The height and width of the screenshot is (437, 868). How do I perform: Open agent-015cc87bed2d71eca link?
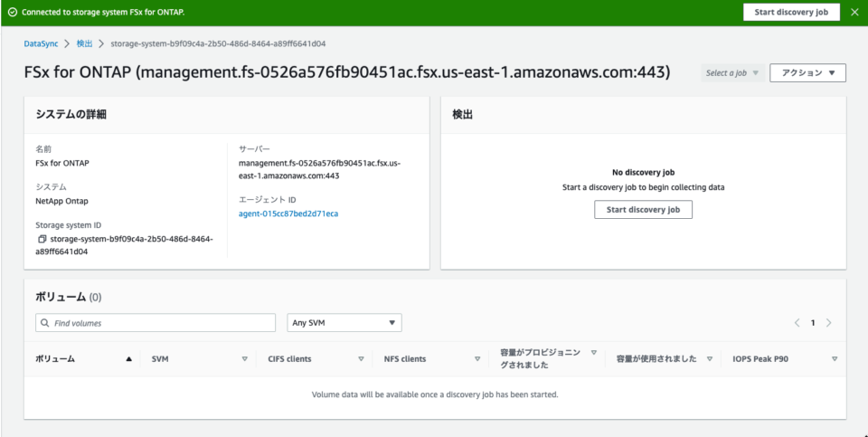coord(288,214)
